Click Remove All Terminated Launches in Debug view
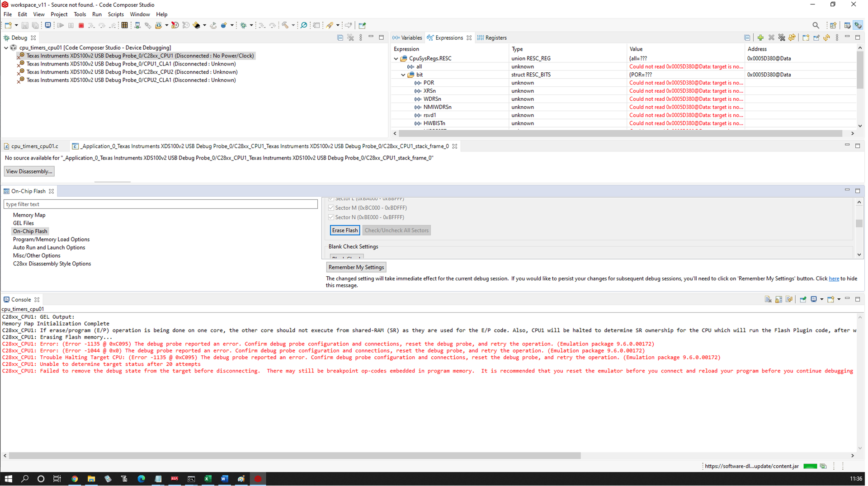This screenshot has height=486, width=868. point(350,38)
